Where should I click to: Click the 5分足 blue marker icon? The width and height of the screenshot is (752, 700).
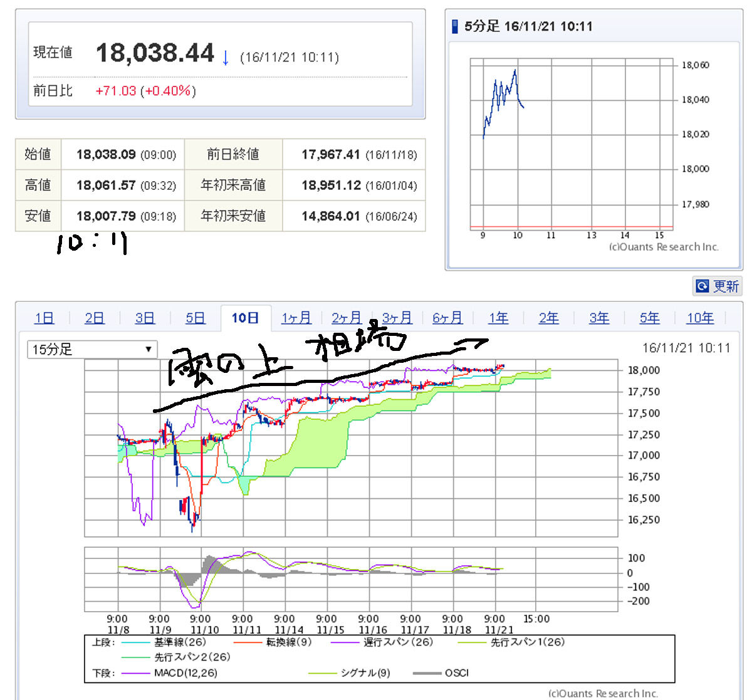pos(454,26)
